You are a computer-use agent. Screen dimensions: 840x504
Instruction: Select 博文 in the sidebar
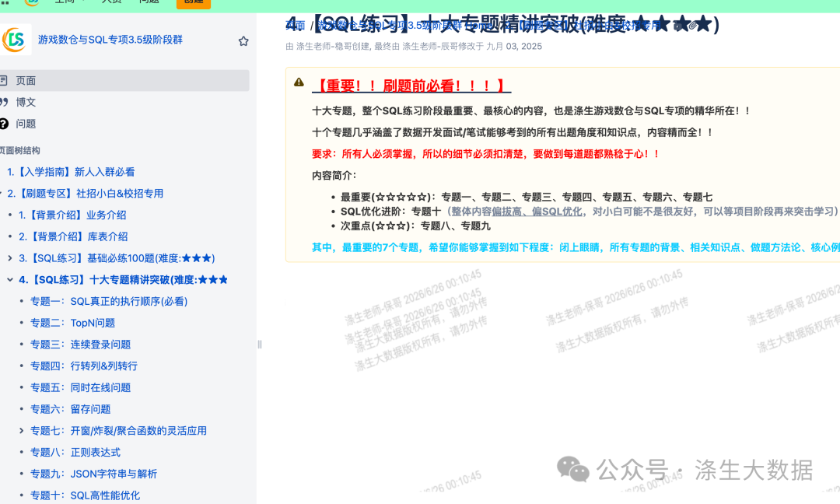coord(26,102)
